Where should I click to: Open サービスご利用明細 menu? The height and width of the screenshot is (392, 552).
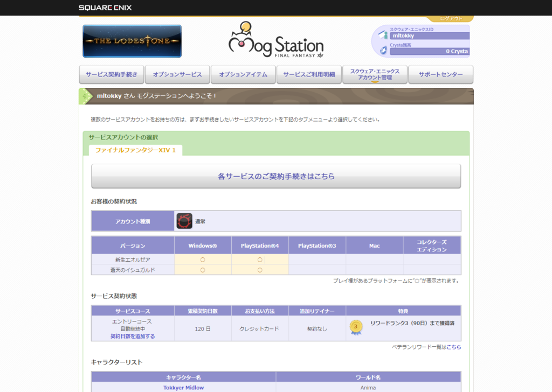pos(309,74)
